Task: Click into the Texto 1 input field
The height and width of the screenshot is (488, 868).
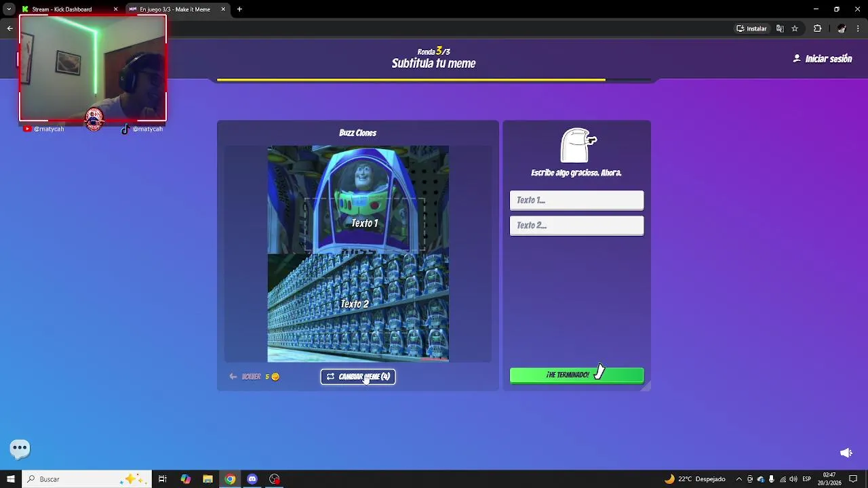Action: [576, 200]
